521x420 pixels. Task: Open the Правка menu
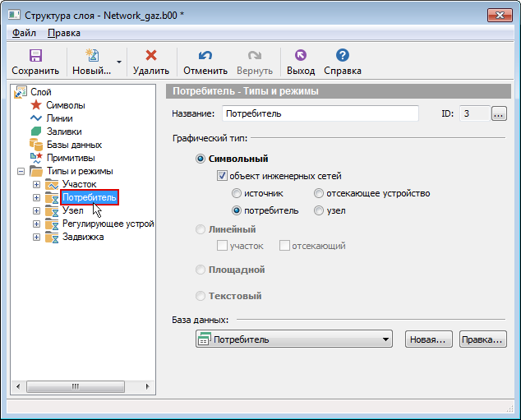(x=64, y=33)
